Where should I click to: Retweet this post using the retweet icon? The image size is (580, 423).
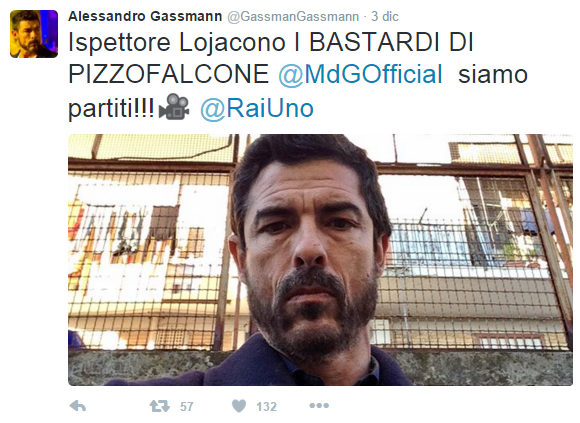(x=159, y=406)
